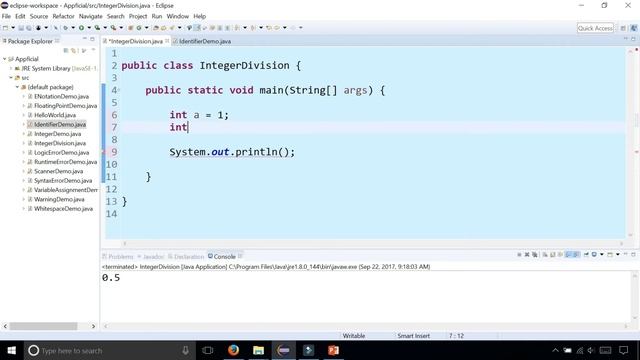Open the Action Center notifications icon

point(623,350)
